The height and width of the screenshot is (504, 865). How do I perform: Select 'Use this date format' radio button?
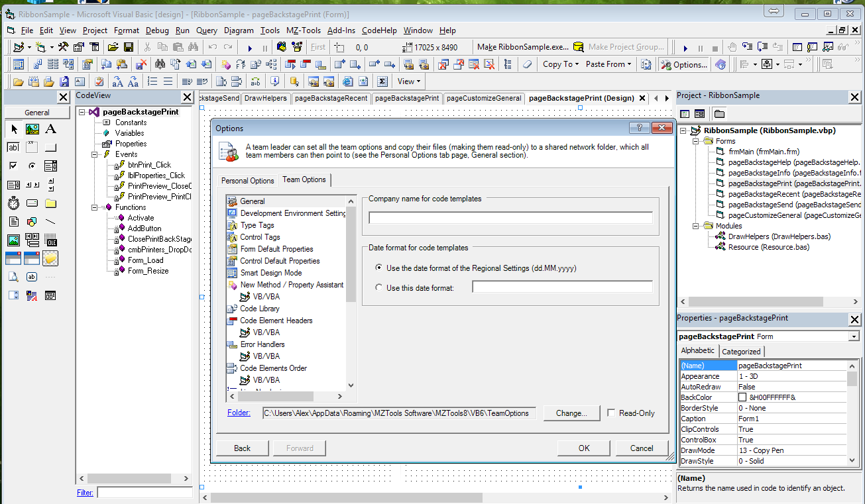(x=379, y=287)
